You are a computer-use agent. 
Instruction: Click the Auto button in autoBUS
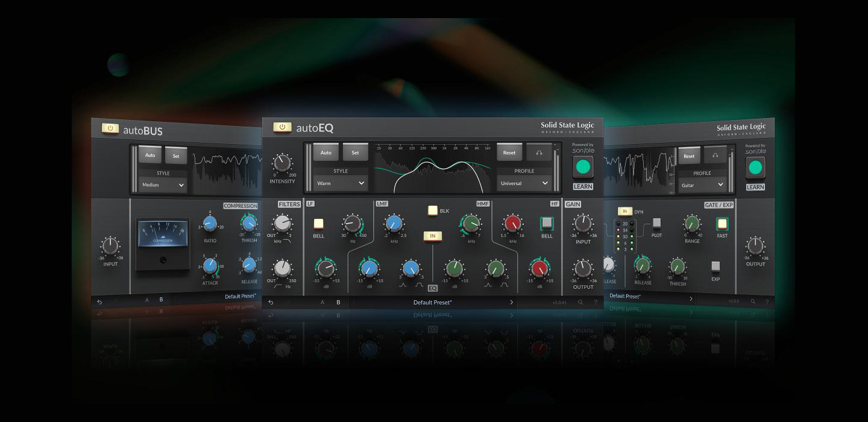pos(150,155)
